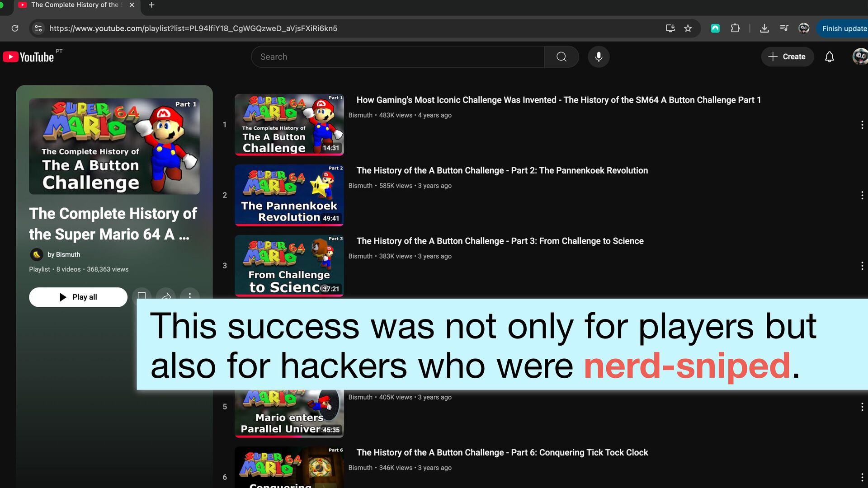Open the Bismuth channel link under playlist title

coord(64,255)
